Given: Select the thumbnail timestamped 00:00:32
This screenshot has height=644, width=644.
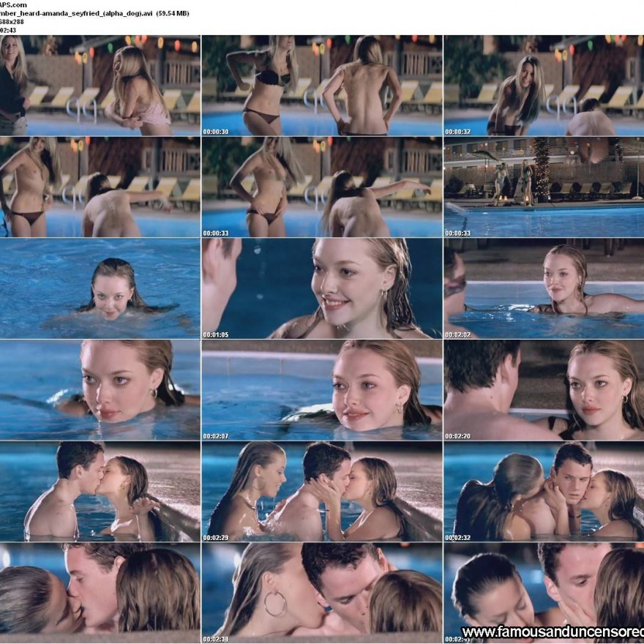Looking at the screenshot, I should (543, 85).
